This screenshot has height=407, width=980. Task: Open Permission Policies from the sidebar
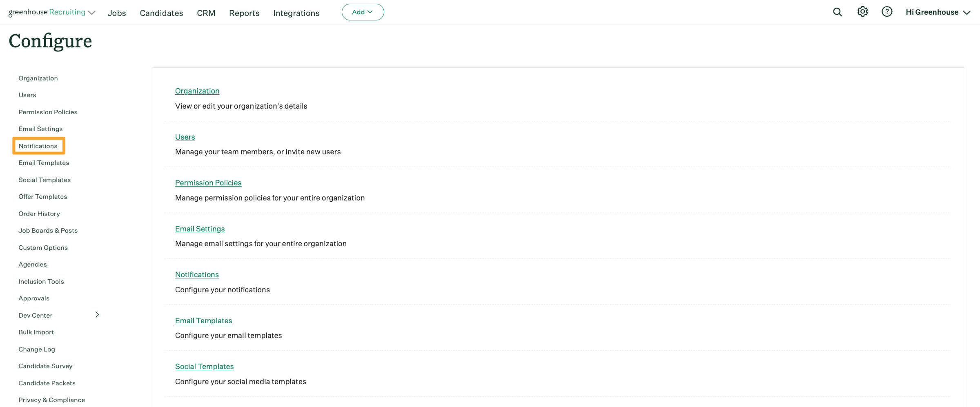48,112
